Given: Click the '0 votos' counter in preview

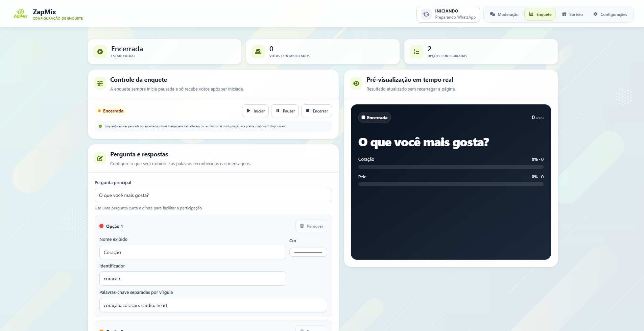Looking at the screenshot, I should (x=538, y=118).
